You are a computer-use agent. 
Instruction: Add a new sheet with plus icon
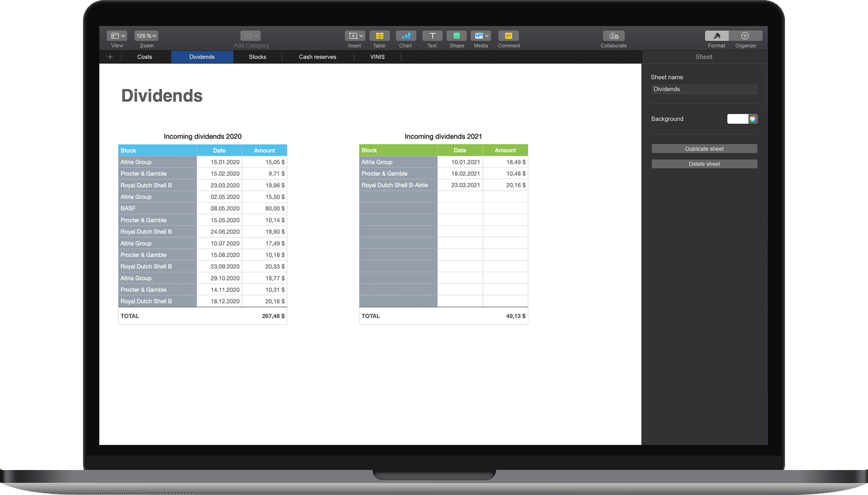tap(110, 57)
